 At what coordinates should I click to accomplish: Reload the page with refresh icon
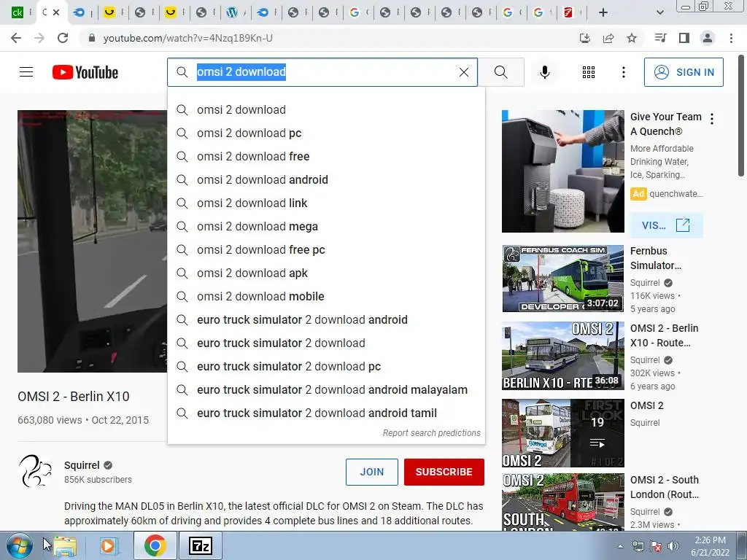[x=63, y=38]
